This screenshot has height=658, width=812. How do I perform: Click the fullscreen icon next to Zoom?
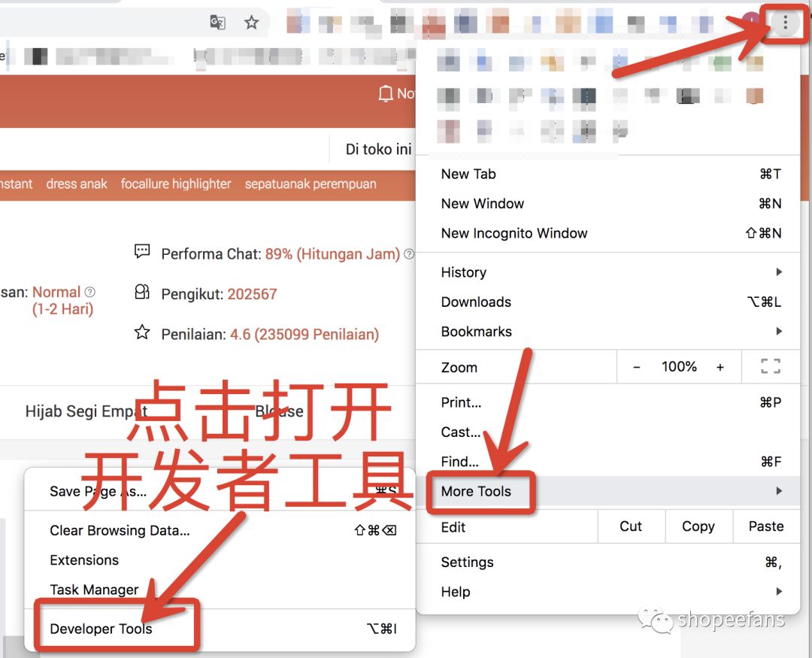[770, 366]
